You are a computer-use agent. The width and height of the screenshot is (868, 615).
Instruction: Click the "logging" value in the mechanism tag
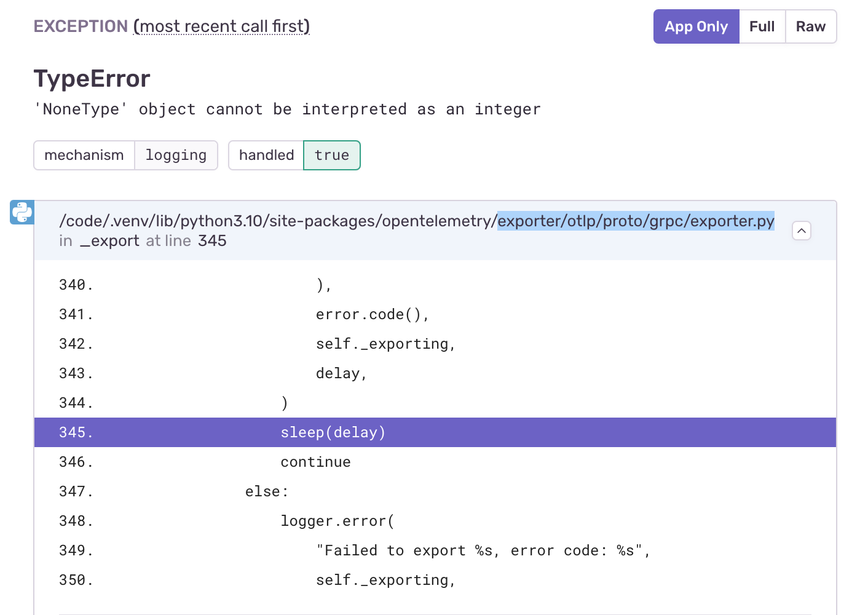[x=176, y=155]
